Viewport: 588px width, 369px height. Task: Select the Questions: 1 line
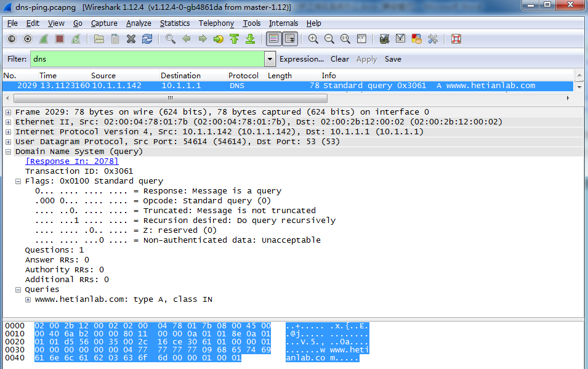point(54,250)
